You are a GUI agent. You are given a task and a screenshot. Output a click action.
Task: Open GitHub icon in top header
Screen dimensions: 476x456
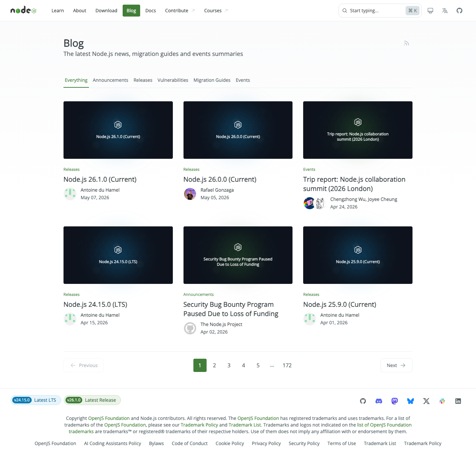click(x=459, y=11)
